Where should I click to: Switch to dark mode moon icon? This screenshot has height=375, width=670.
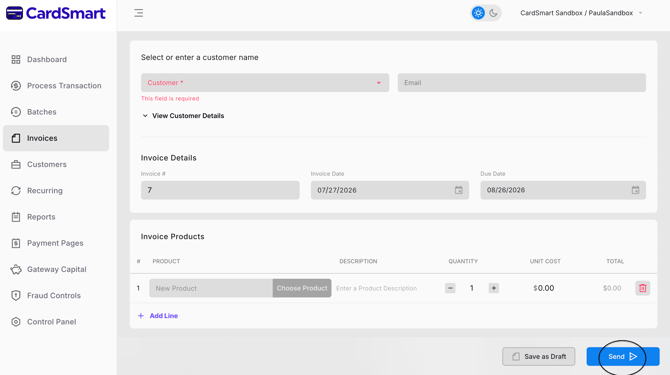494,13
